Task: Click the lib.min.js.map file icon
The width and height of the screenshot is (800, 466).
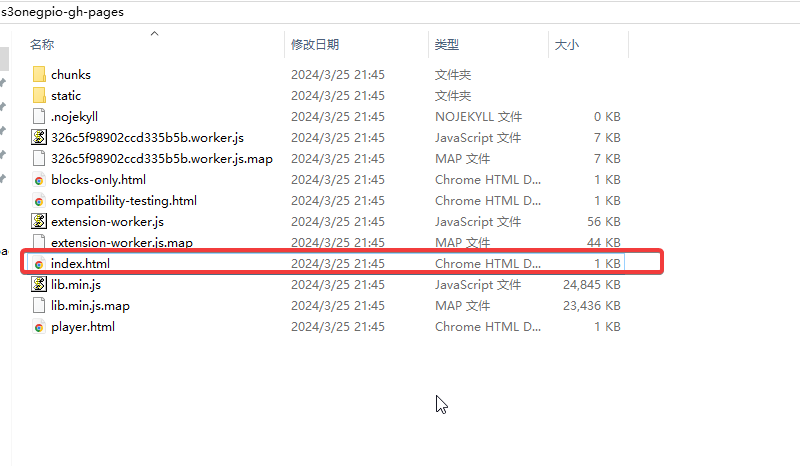Action: coord(39,305)
